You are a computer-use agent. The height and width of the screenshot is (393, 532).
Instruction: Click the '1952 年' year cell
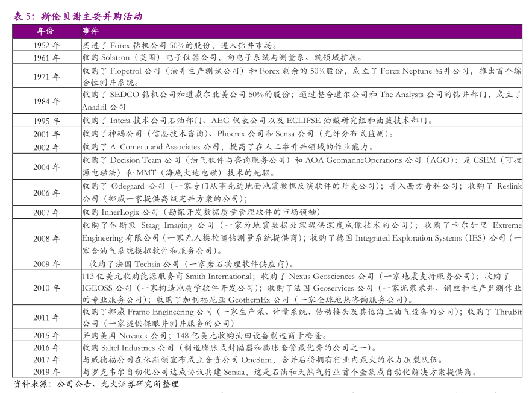tap(47, 45)
